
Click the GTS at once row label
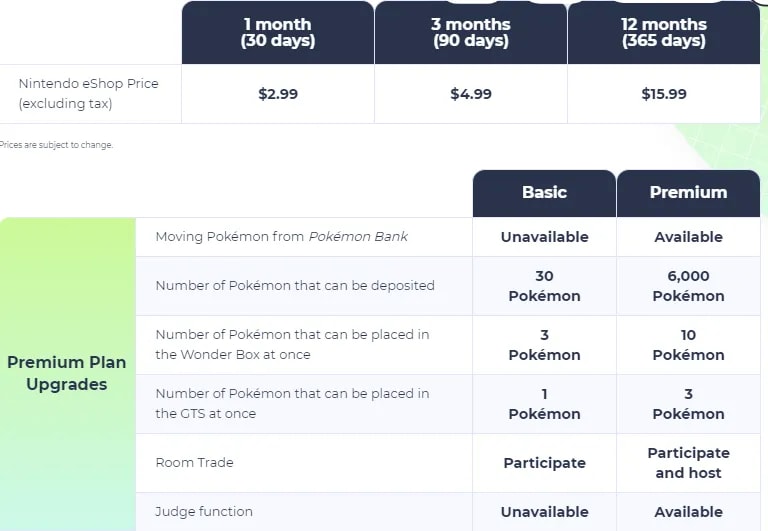pyautogui.click(x=292, y=403)
